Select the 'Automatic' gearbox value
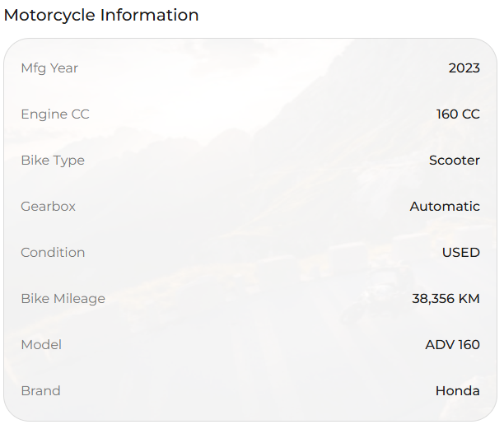The height and width of the screenshot is (429, 504). 445,207
